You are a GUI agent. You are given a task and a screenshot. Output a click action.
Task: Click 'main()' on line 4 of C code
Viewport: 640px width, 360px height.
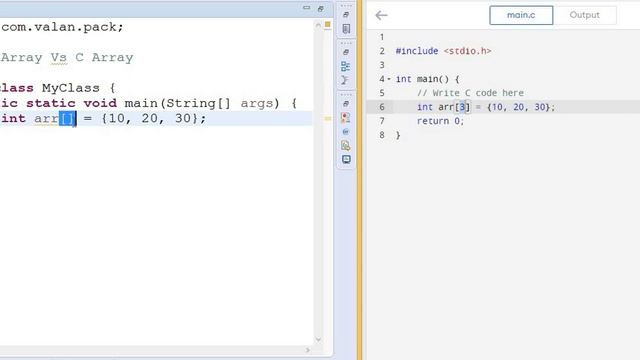pyautogui.click(x=433, y=79)
